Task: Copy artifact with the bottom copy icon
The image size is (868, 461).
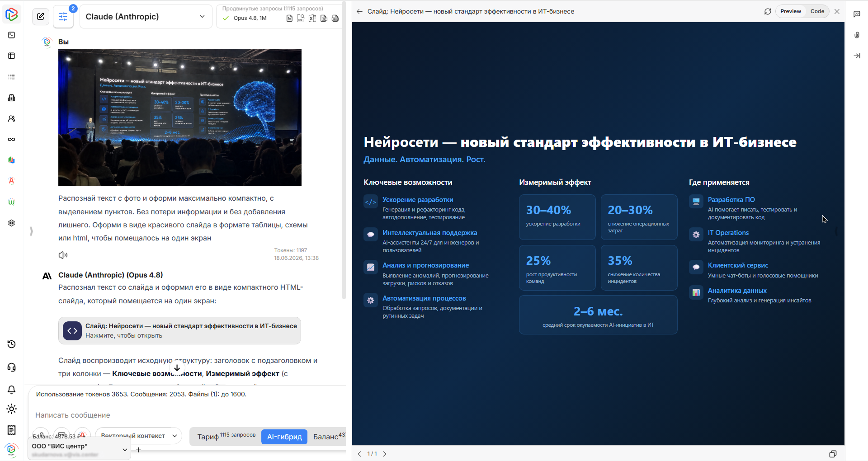Action: (833, 454)
